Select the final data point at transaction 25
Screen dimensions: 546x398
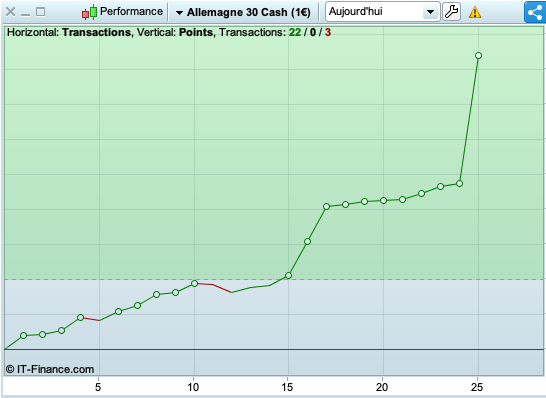pyautogui.click(x=478, y=56)
